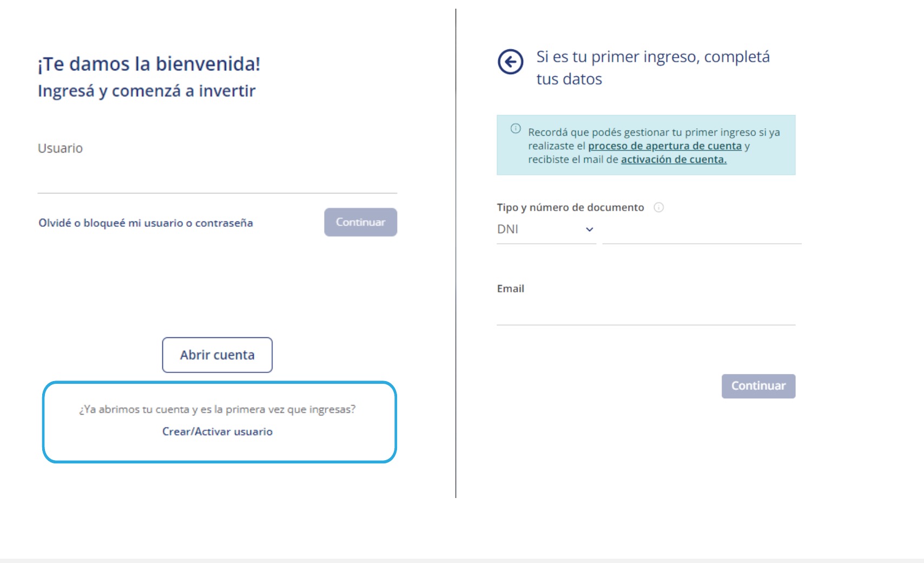924x563 pixels.
Task: Open the DNI document type selector
Action: [546, 230]
